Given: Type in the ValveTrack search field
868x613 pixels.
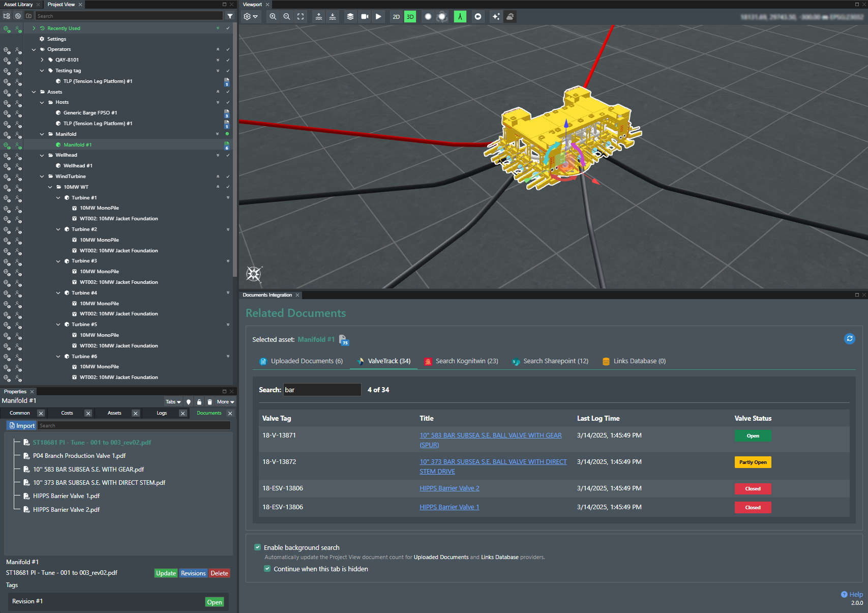Looking at the screenshot, I should pyautogui.click(x=322, y=390).
